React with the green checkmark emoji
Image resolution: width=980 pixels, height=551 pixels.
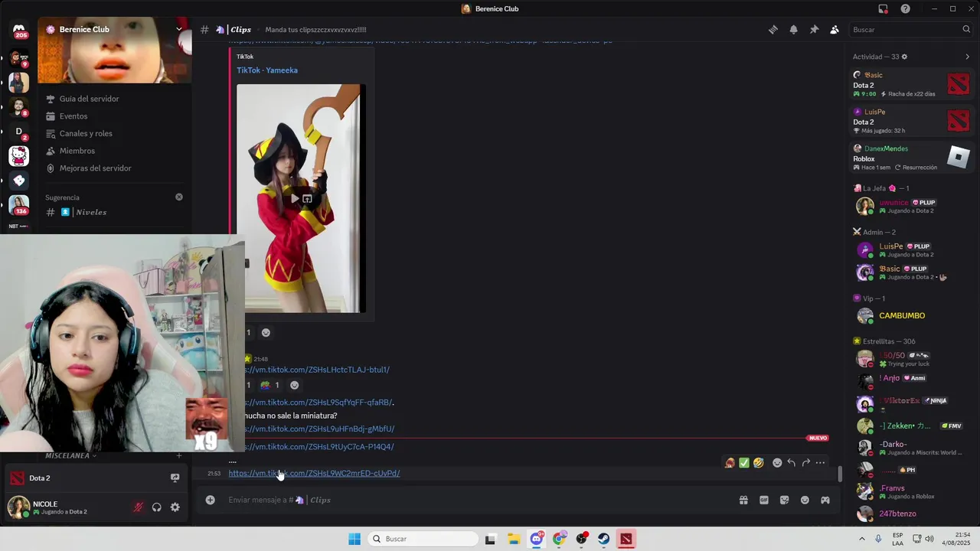(744, 463)
